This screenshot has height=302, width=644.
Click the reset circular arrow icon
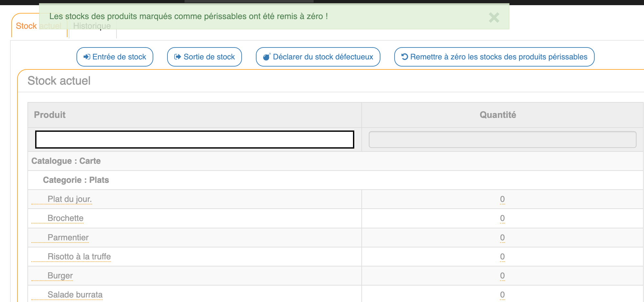click(405, 57)
